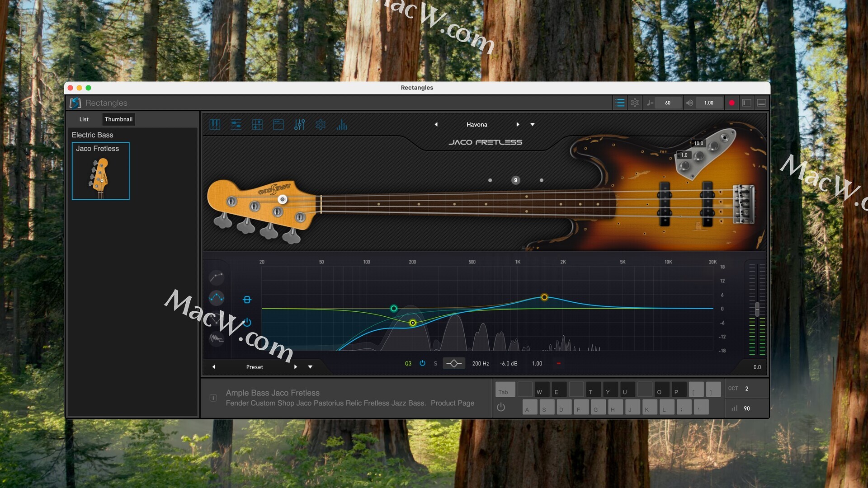
Task: Go to previous preset before Havona
Action: click(x=436, y=125)
